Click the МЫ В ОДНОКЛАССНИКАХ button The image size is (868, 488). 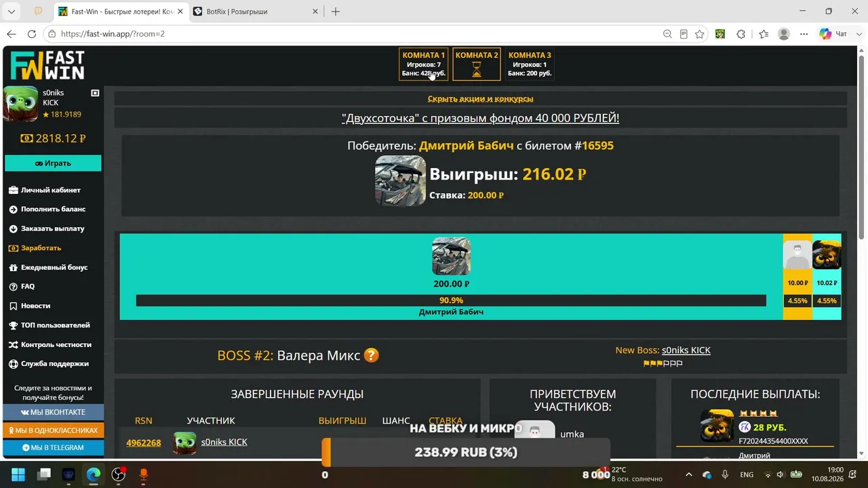click(54, 430)
